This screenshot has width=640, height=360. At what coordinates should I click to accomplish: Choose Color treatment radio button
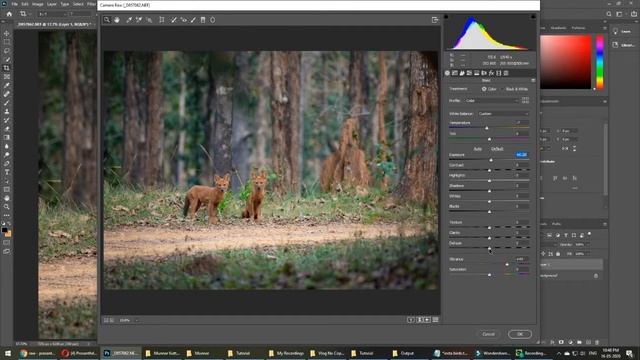pyautogui.click(x=484, y=89)
